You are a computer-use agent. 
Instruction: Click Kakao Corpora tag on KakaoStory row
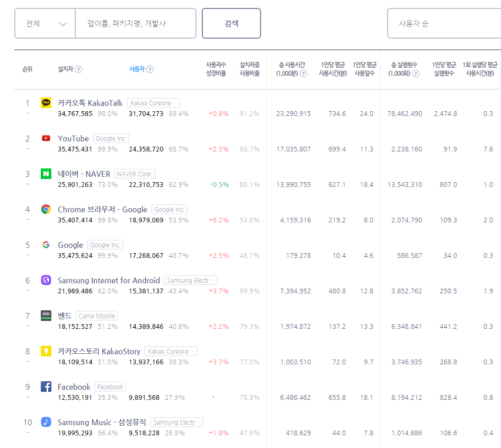tap(171, 351)
